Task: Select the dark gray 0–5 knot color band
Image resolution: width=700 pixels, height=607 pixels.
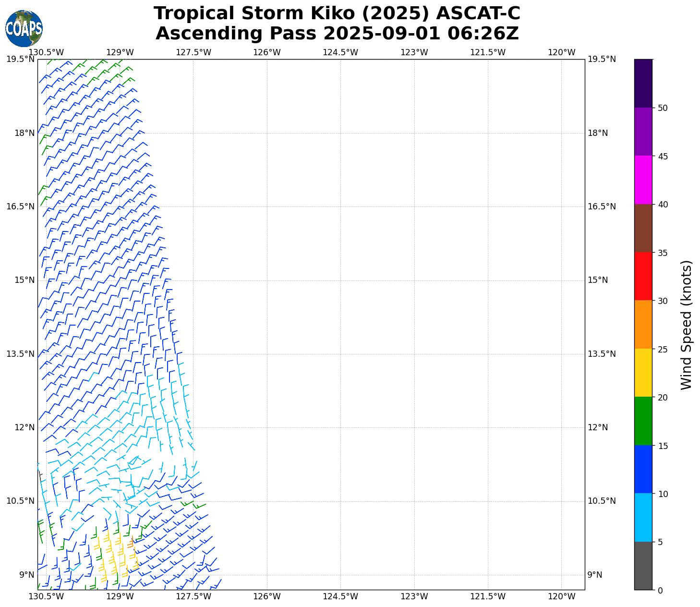Action: coord(643,566)
